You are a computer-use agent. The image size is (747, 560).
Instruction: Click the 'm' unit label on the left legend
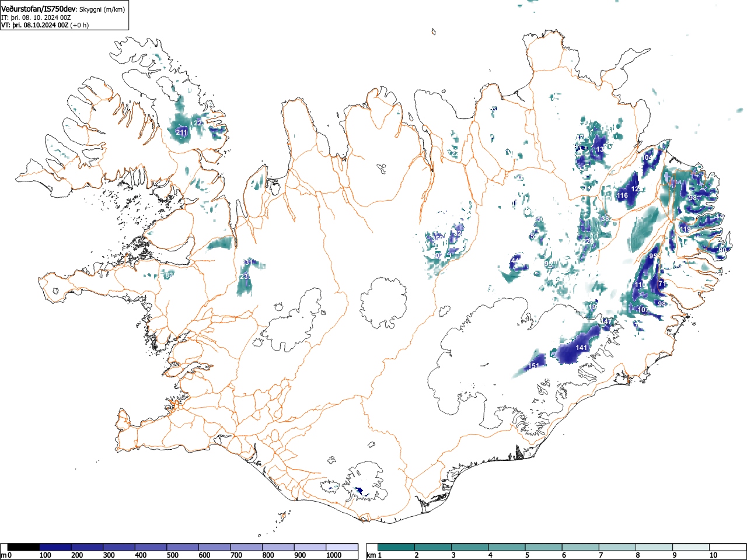click(4, 555)
